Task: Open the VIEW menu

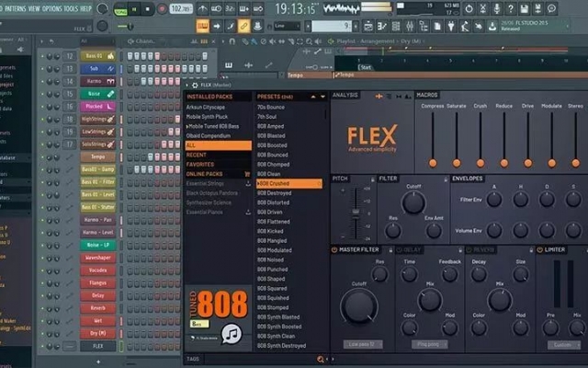Action: 34,8
